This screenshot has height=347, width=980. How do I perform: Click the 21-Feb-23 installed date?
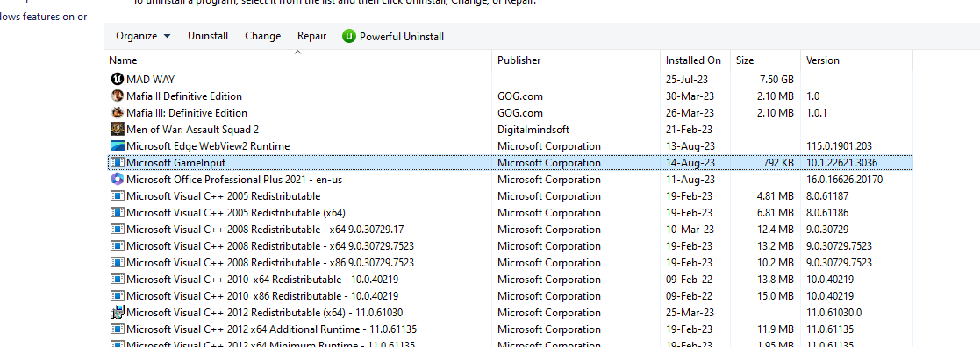tap(690, 129)
